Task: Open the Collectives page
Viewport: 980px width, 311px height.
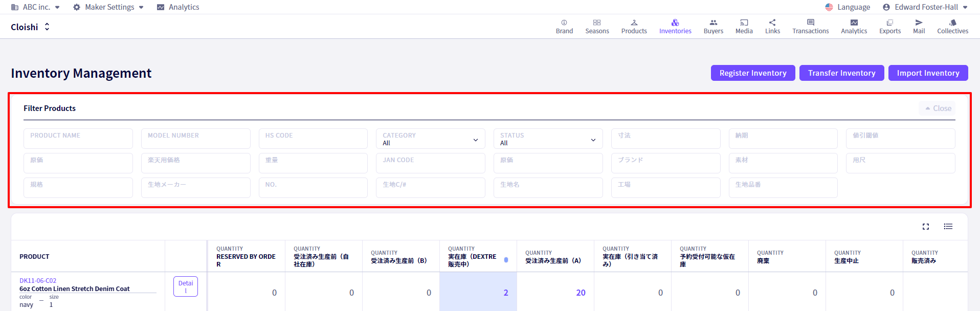Action: (x=952, y=27)
